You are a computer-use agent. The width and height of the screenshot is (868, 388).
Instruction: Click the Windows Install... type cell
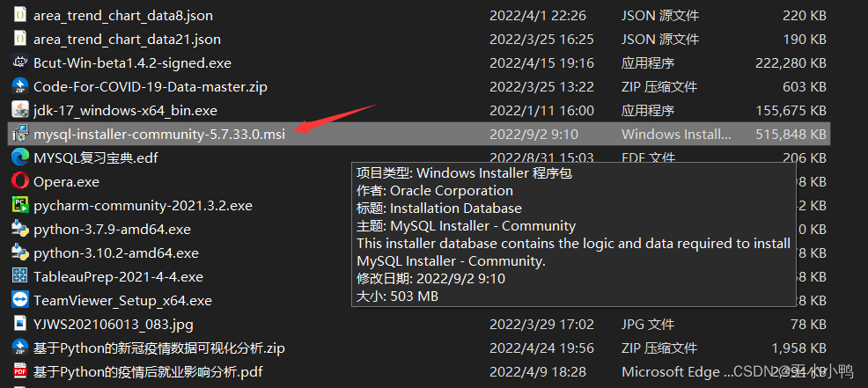click(x=676, y=135)
